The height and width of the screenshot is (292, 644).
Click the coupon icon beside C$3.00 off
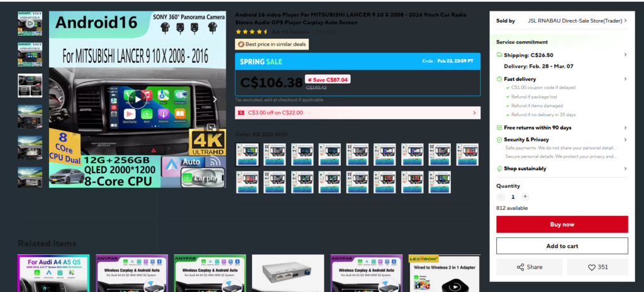(241, 113)
